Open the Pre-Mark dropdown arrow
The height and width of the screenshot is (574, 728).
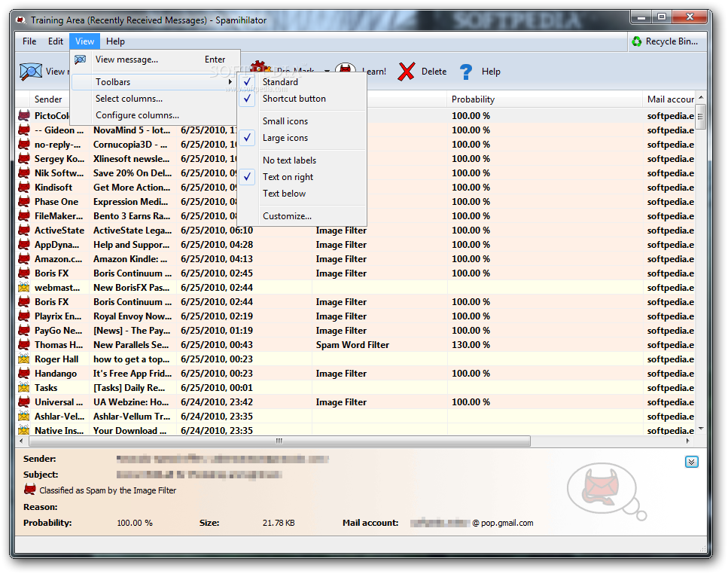click(327, 72)
